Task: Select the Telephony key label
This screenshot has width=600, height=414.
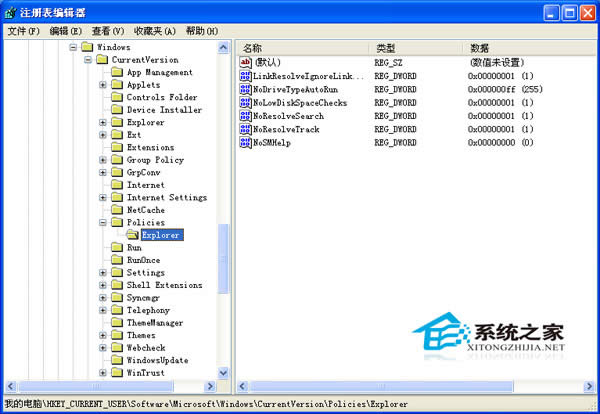Action: click(x=148, y=310)
